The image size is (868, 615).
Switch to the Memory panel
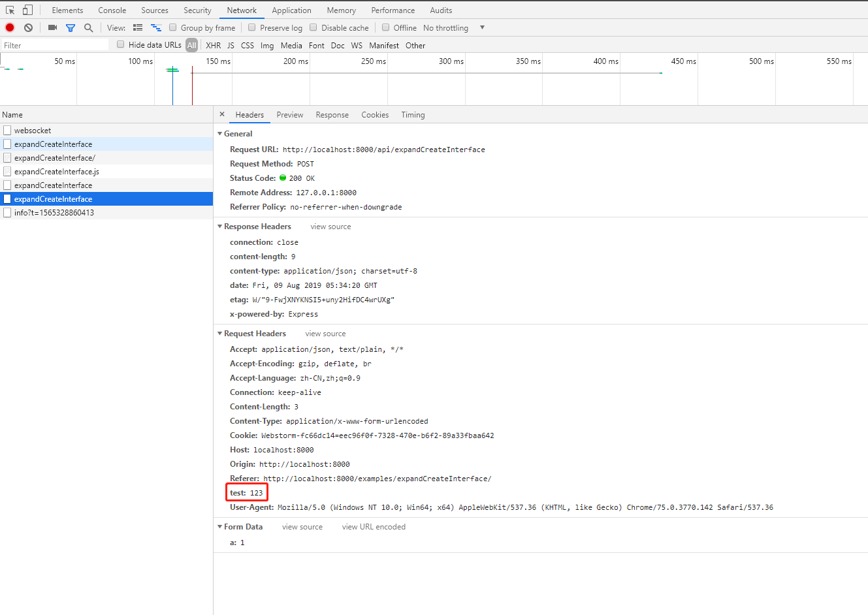point(342,10)
